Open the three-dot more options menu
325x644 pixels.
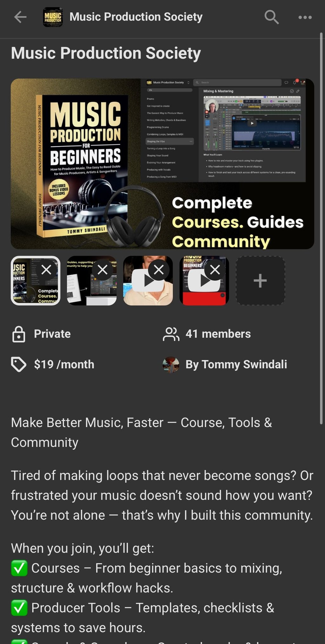coord(305,17)
